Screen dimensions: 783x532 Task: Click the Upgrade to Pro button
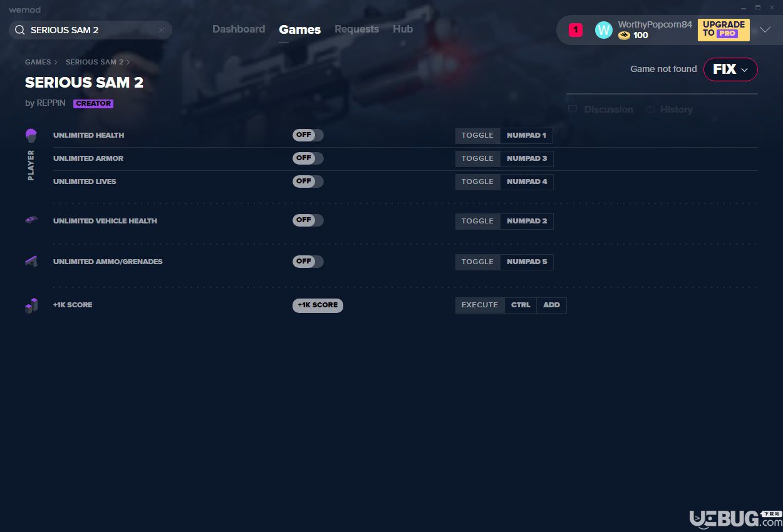tap(723, 29)
